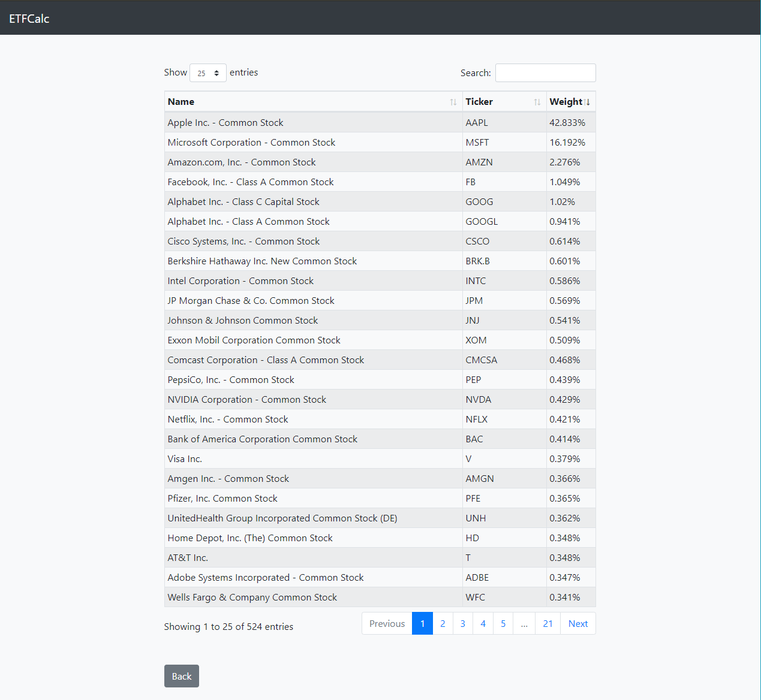Click the NVDA ticker cell
Viewport: 761px width, 700px height.
[504, 399]
